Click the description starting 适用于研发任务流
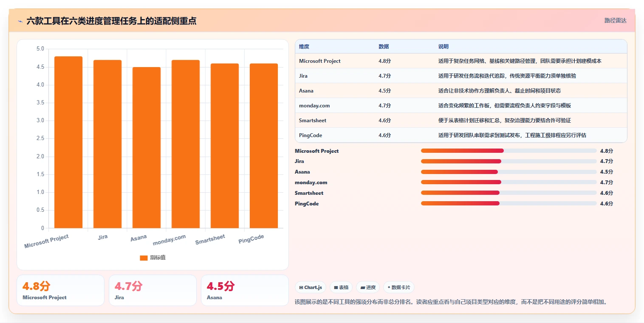The width and height of the screenshot is (644, 323). coord(507,76)
